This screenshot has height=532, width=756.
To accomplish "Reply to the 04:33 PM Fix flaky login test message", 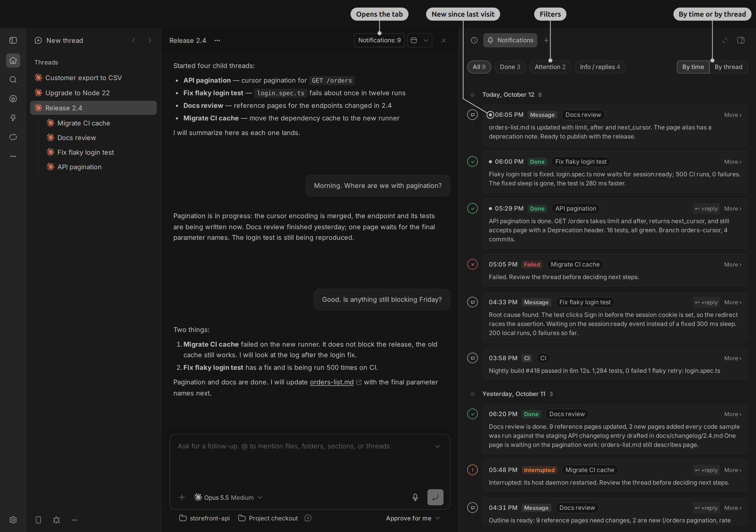I will pyautogui.click(x=706, y=302).
